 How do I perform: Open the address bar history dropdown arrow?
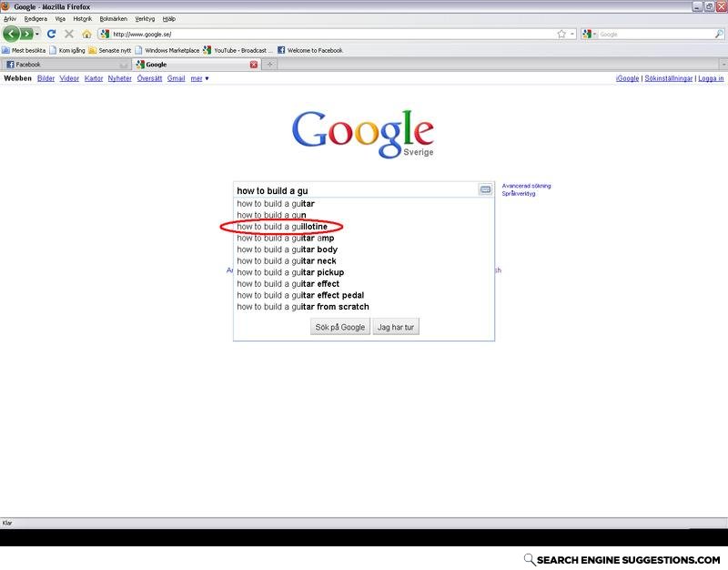point(572,34)
